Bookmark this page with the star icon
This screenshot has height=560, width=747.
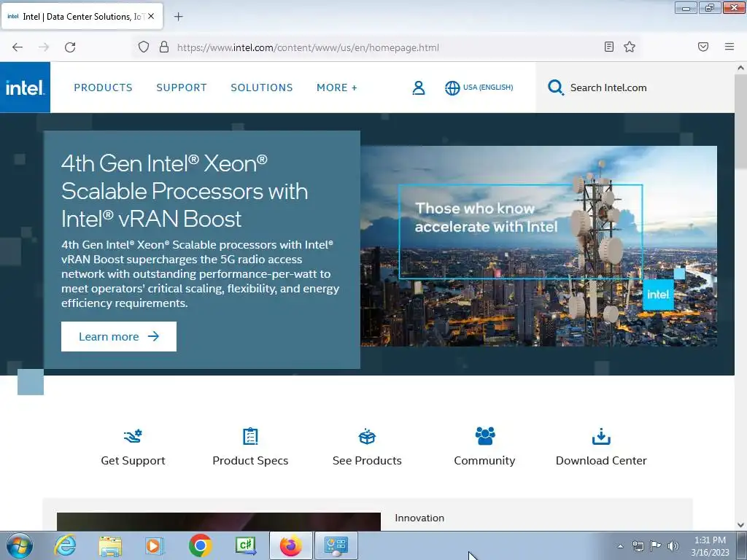(630, 47)
